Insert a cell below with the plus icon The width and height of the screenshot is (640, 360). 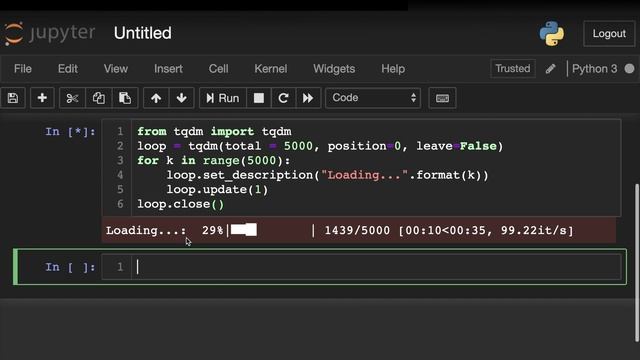coord(42,98)
